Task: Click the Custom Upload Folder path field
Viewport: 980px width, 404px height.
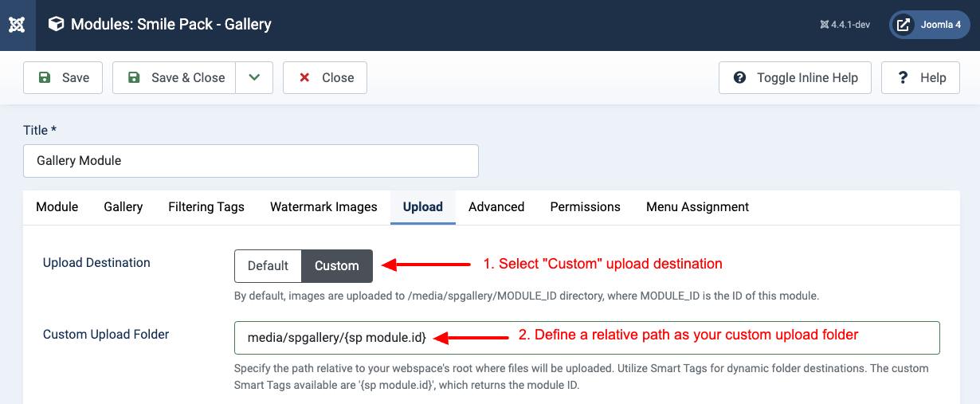Action: [x=587, y=337]
